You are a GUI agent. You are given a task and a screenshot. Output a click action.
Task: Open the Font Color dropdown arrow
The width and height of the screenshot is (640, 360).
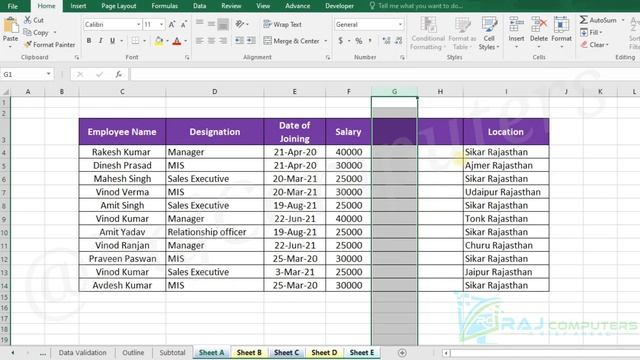point(186,41)
